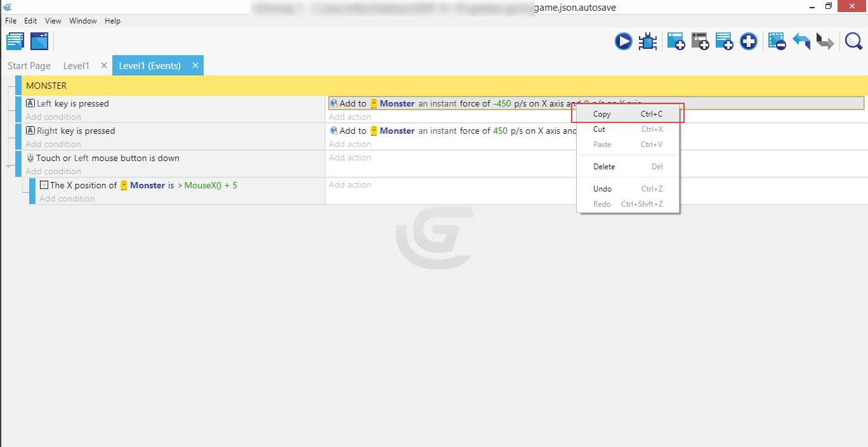Open the debugger bug icon
Image resolution: width=868 pixels, height=447 pixels.
click(x=648, y=42)
